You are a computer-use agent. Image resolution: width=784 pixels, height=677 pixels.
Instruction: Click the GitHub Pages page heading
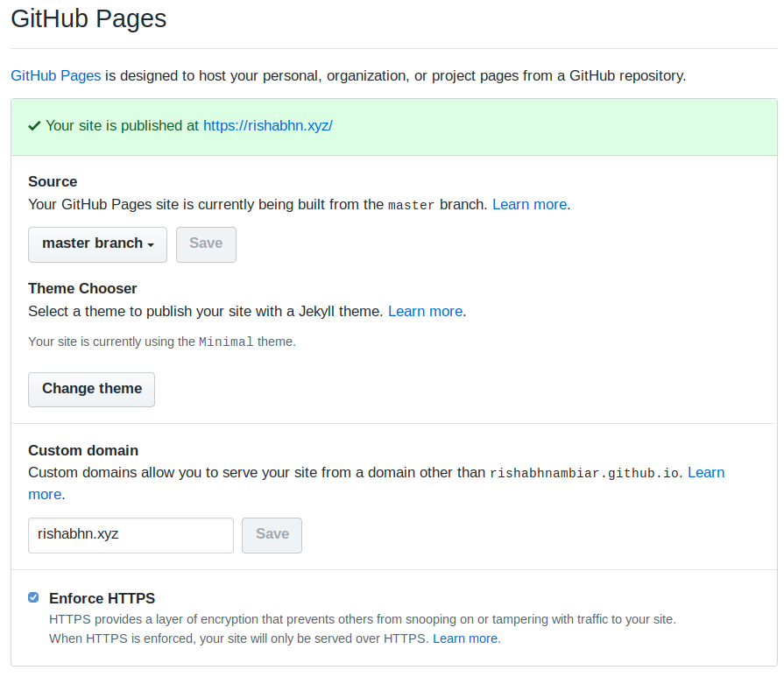pos(88,18)
